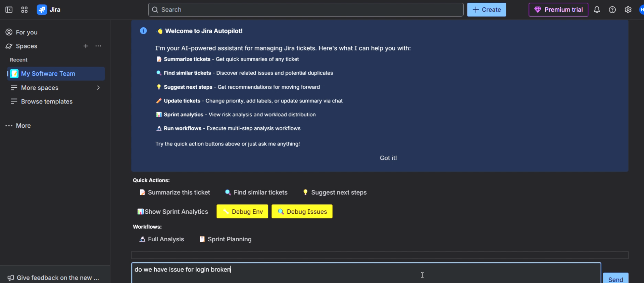Open the help question mark icon
644x283 pixels.
612,10
